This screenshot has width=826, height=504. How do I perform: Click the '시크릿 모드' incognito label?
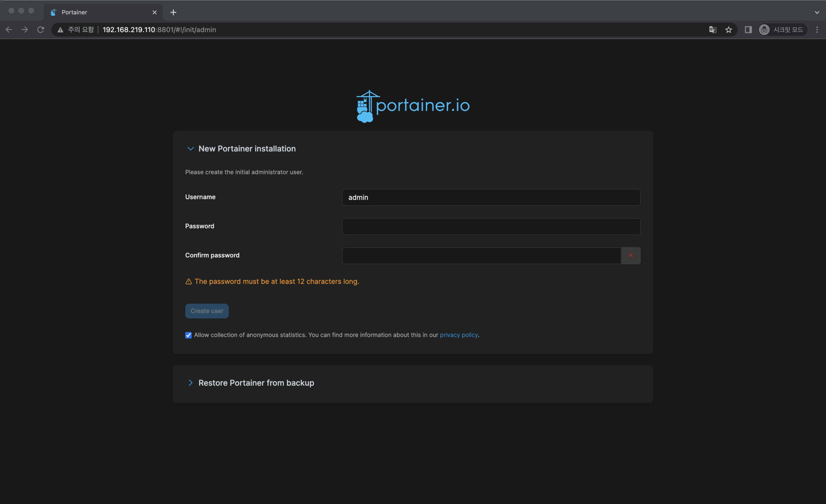[788, 29]
